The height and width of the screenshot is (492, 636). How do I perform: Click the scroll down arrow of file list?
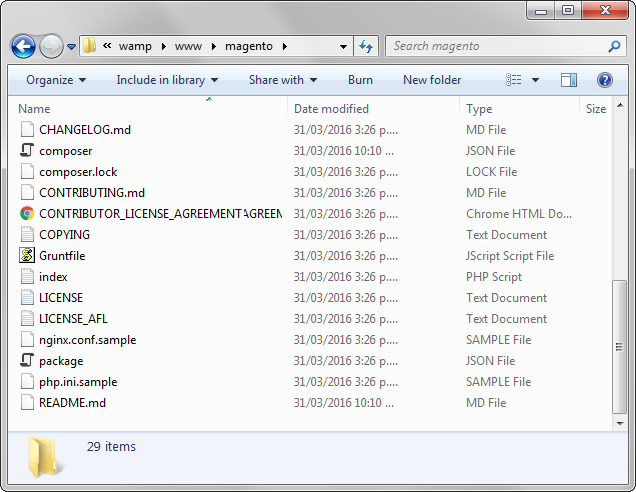click(620, 423)
